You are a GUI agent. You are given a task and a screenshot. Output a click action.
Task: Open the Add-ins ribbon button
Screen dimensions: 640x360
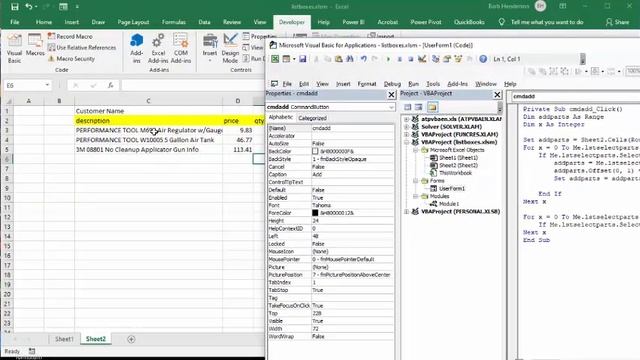point(136,48)
